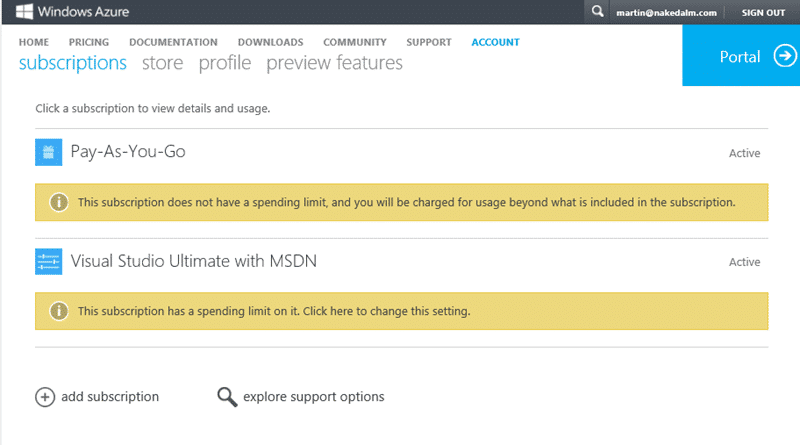The width and height of the screenshot is (800, 445).
Task: Click the plus icon for add subscription
Action: point(45,397)
